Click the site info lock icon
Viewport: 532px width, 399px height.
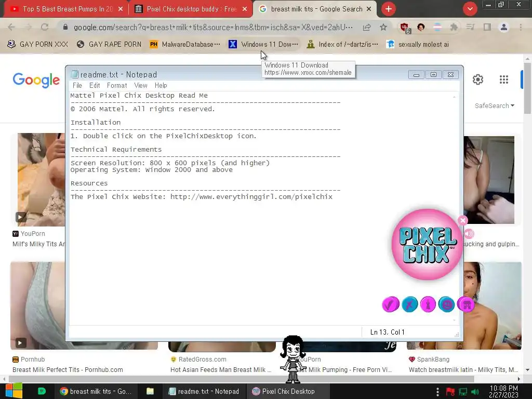coord(65,27)
